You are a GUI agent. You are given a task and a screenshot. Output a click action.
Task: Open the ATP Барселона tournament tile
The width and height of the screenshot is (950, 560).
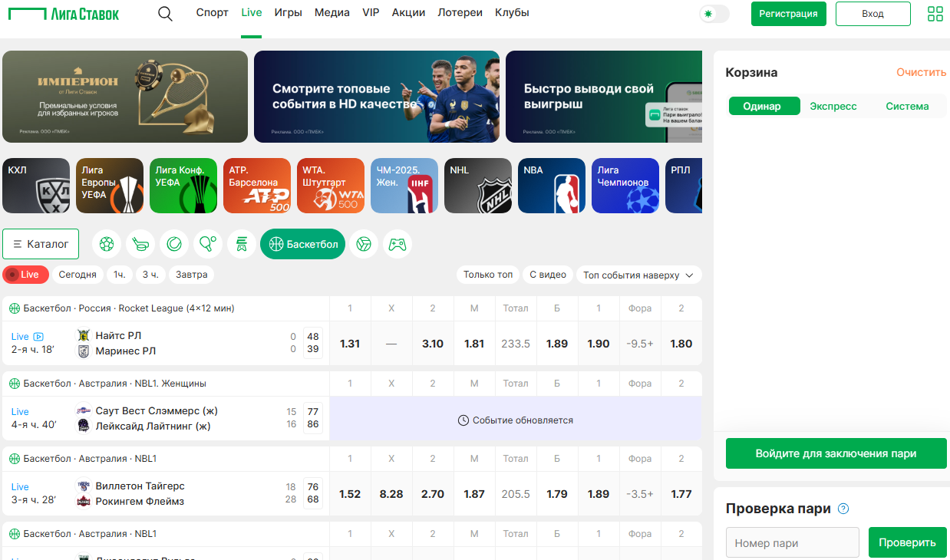point(257,186)
